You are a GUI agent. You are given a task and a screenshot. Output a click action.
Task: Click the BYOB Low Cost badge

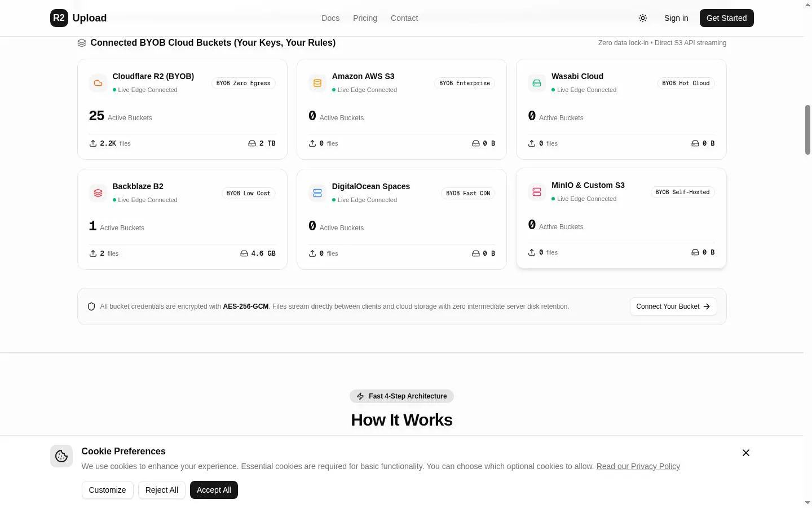click(x=249, y=193)
